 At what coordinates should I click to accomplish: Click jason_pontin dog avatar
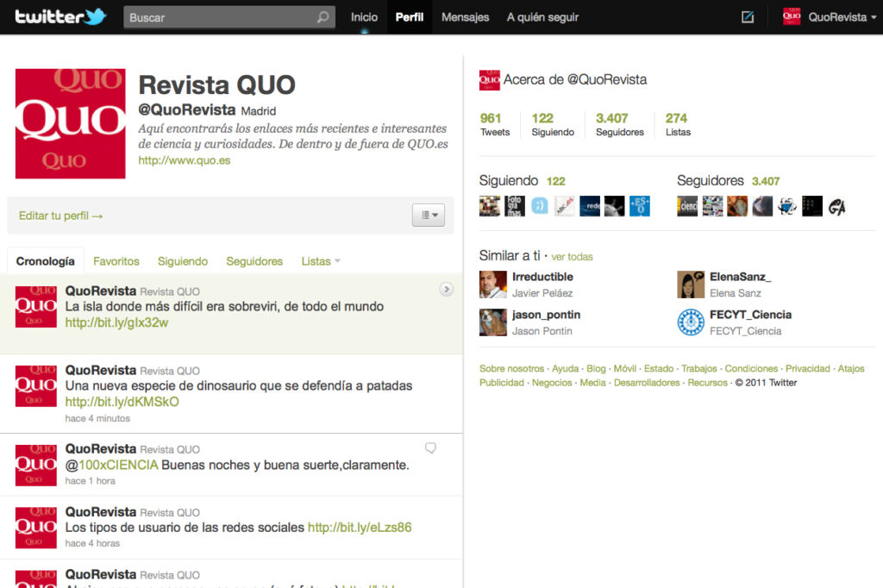coord(492,322)
